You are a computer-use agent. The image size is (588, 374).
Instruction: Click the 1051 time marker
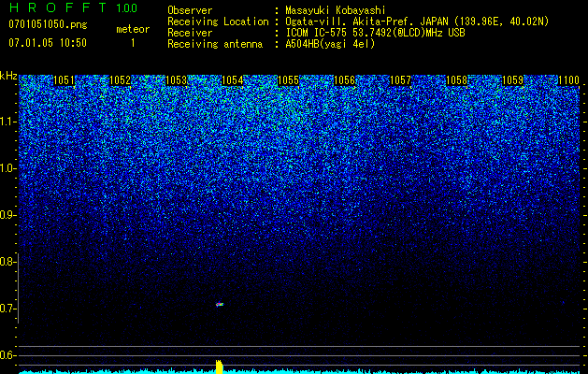coord(65,80)
